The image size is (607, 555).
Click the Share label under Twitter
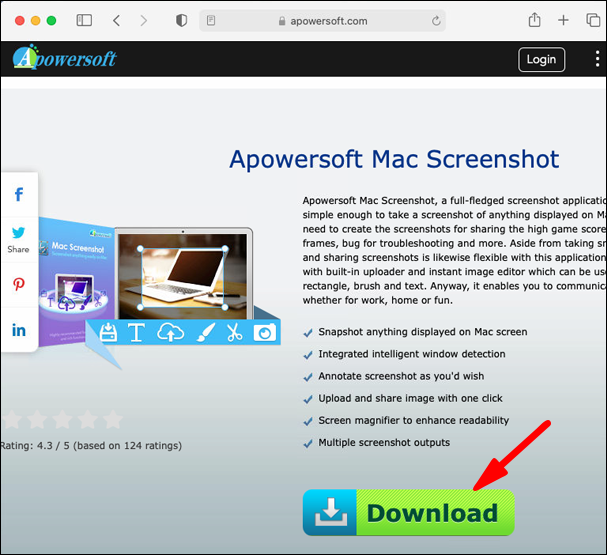[x=18, y=250]
